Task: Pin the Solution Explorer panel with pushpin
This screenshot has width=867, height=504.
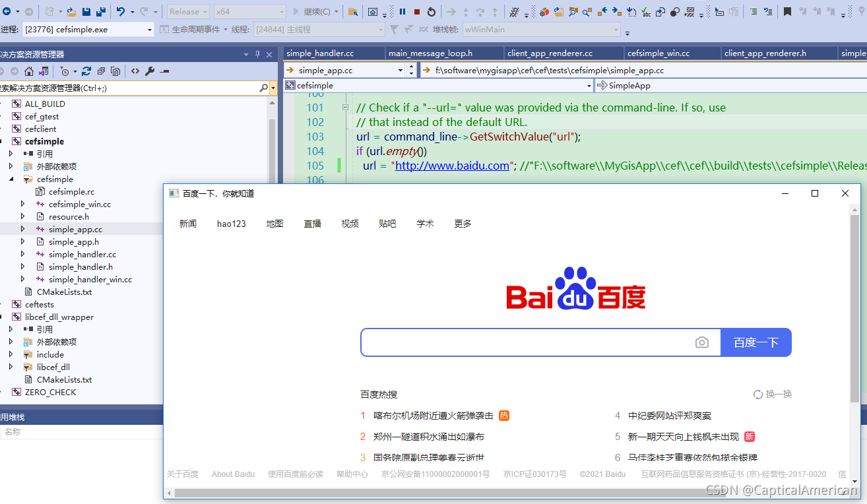Action: [x=257, y=55]
